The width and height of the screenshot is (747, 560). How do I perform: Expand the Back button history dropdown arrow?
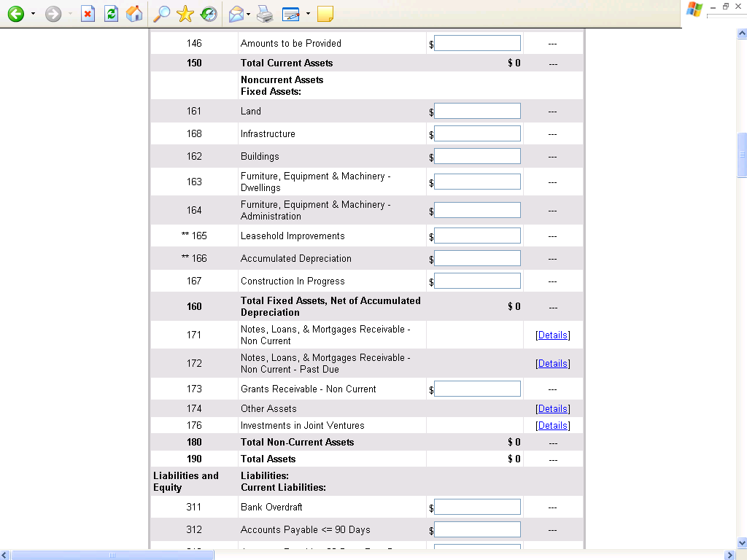click(33, 14)
